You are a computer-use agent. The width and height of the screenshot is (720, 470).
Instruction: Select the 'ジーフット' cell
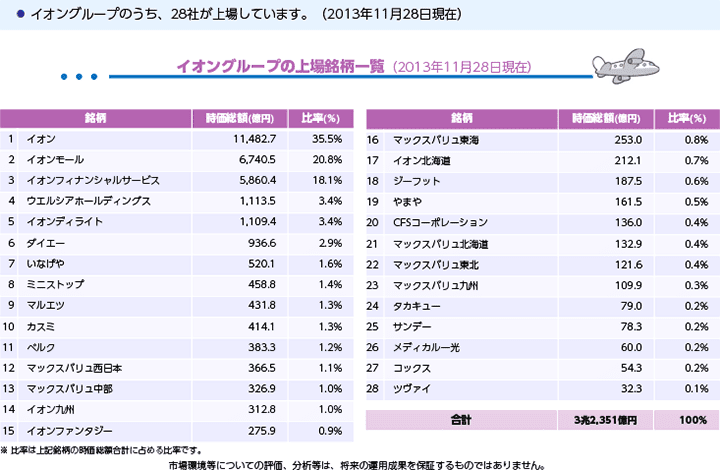click(x=416, y=181)
